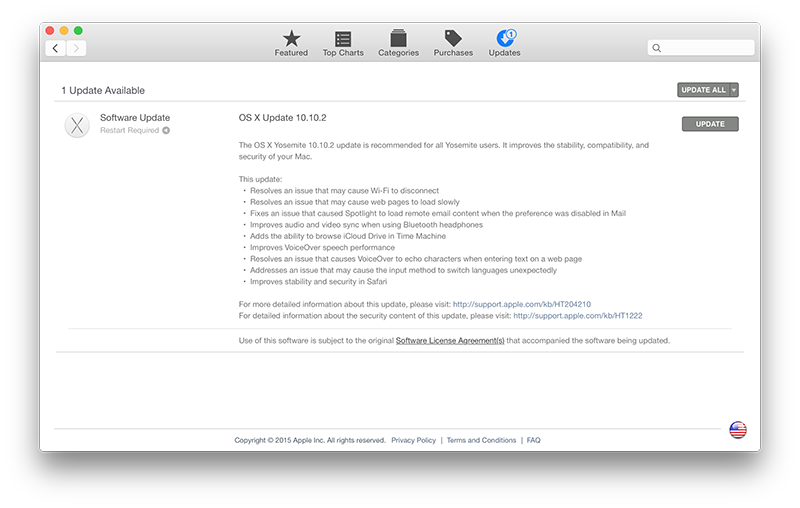
Task: Click the '1 Update Available' heading
Action: 103,90
